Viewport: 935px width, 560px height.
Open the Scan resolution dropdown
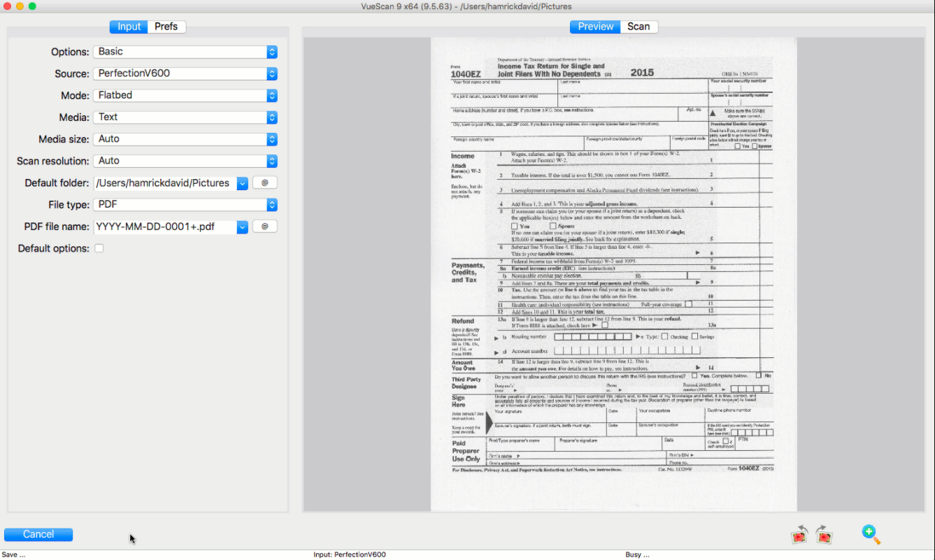coord(185,161)
